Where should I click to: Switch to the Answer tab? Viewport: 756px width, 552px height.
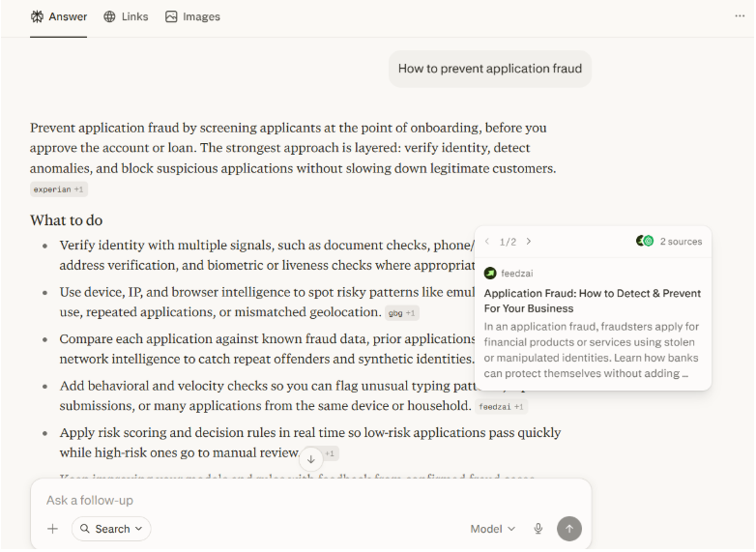(58, 16)
